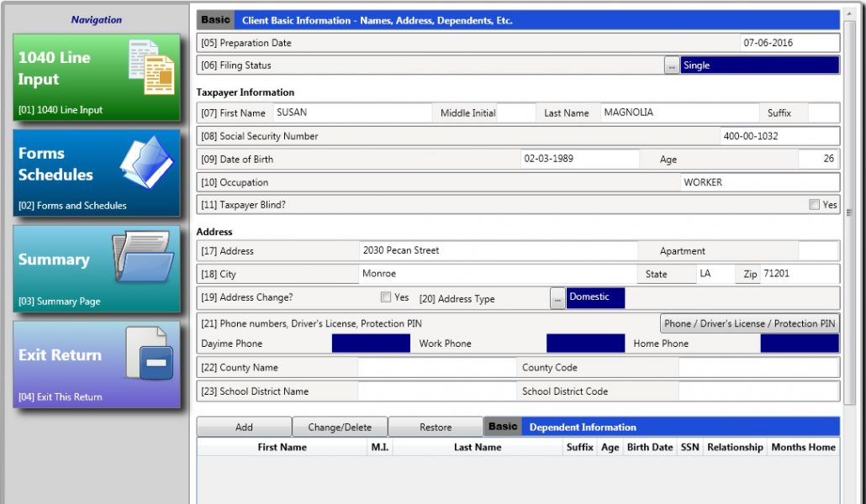This screenshot has width=866, height=504.
Task: Click the Add dependent button
Action: coord(243,426)
